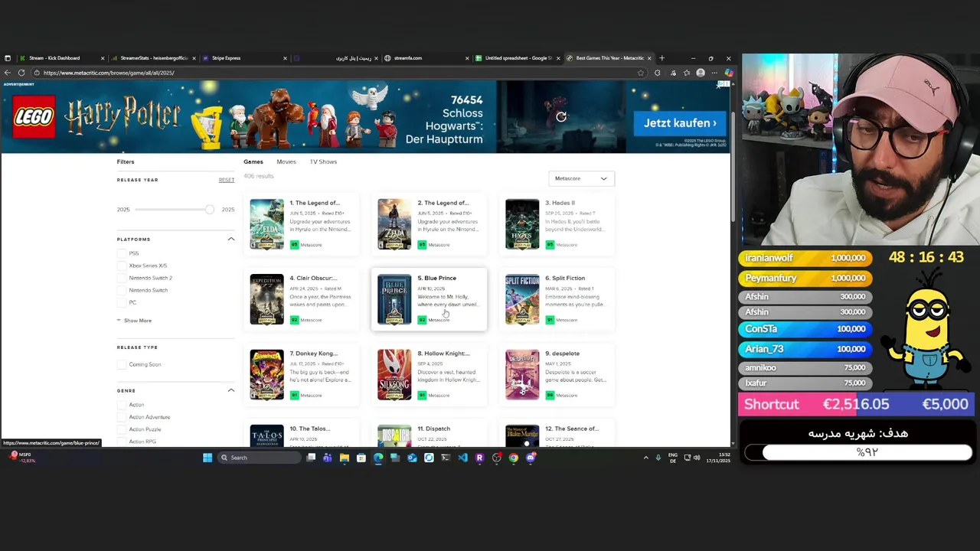Click the Windows taskbar Search box

point(260,458)
